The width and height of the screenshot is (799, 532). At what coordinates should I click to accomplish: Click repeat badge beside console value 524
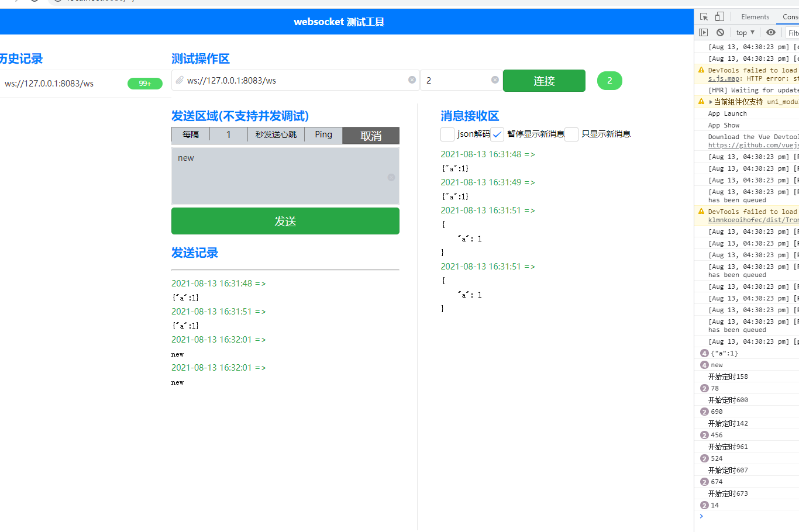click(x=704, y=458)
